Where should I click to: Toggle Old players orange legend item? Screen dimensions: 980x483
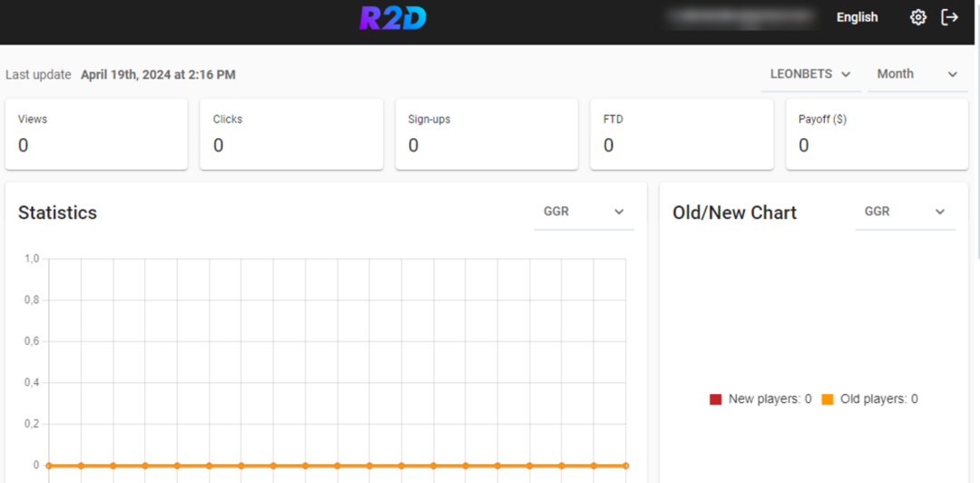[x=870, y=399]
